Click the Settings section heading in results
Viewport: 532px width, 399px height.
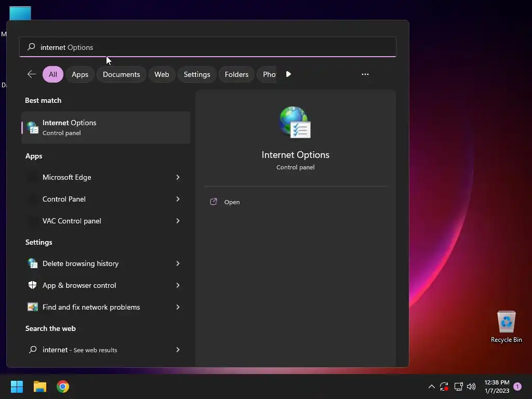pos(38,242)
